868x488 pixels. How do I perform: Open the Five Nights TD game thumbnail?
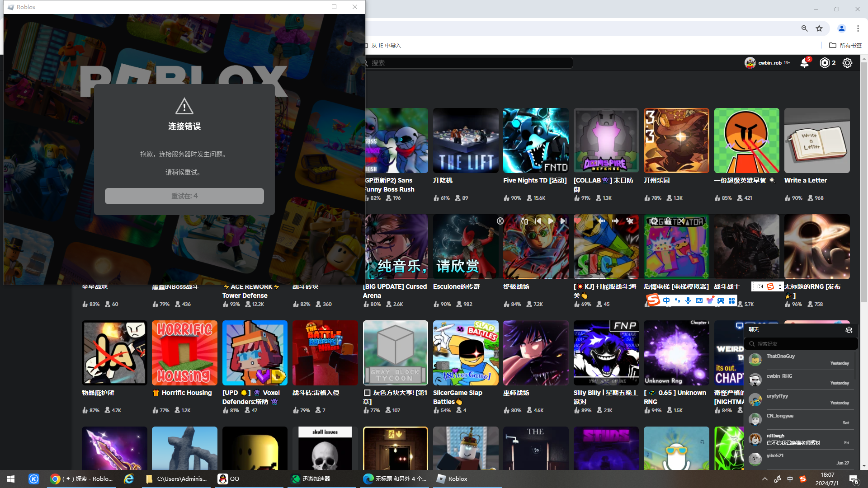pos(536,141)
